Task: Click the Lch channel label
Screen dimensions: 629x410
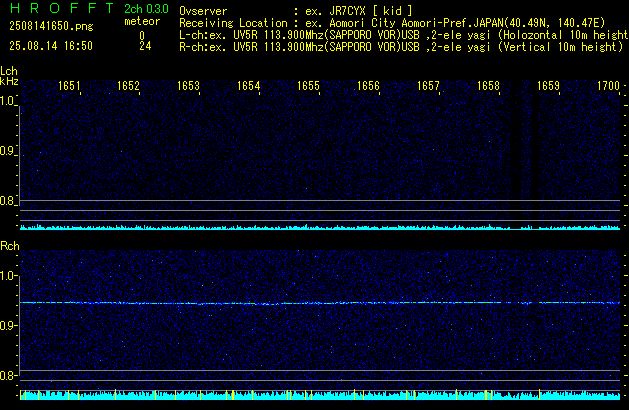Action: [x=9, y=71]
